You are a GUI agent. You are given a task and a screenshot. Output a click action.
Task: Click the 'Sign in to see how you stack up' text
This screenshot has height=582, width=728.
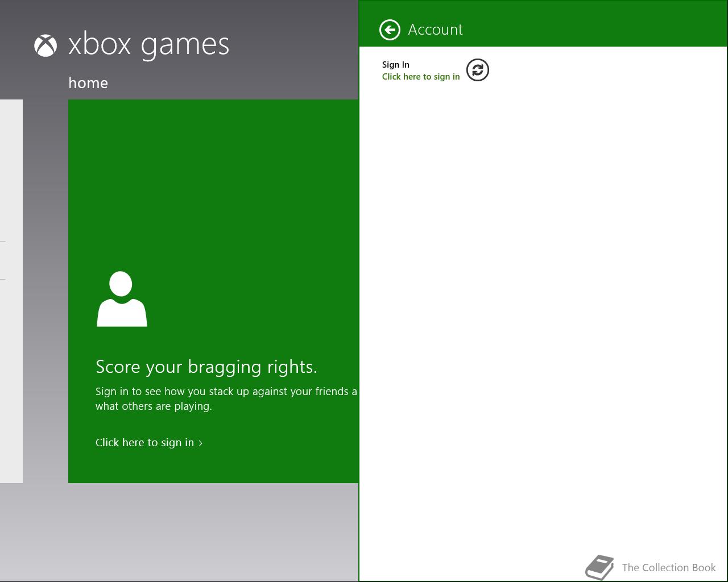(x=226, y=398)
